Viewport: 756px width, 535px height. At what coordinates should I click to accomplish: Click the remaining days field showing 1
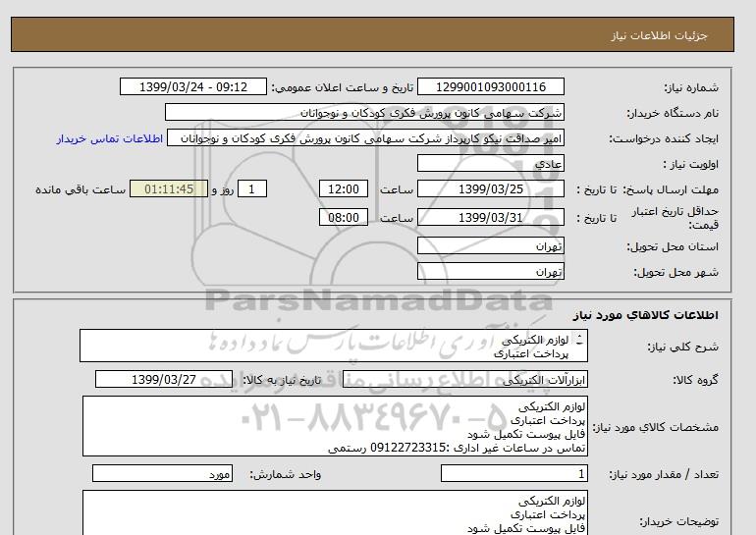251,188
